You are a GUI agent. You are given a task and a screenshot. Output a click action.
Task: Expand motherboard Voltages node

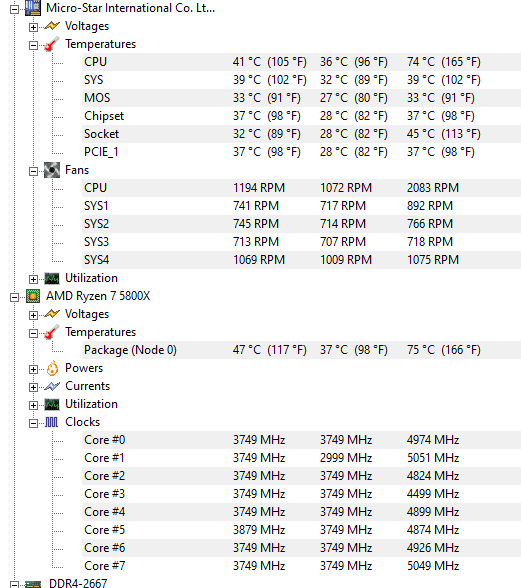tap(33, 27)
